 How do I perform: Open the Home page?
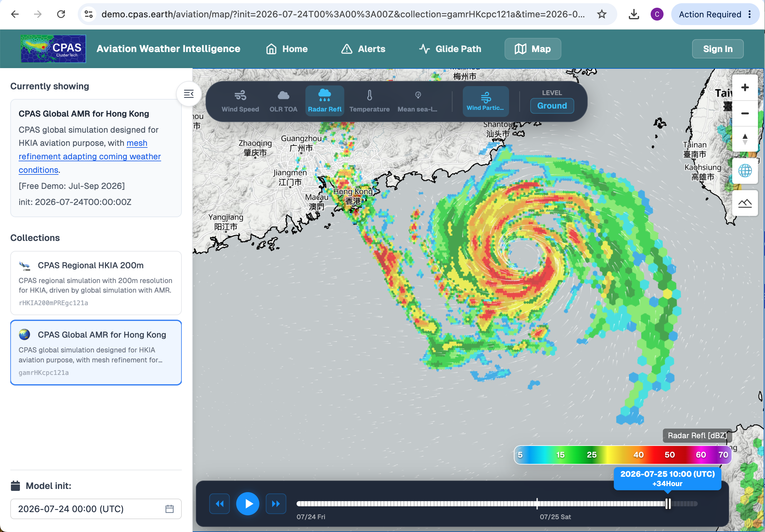pyautogui.click(x=286, y=49)
